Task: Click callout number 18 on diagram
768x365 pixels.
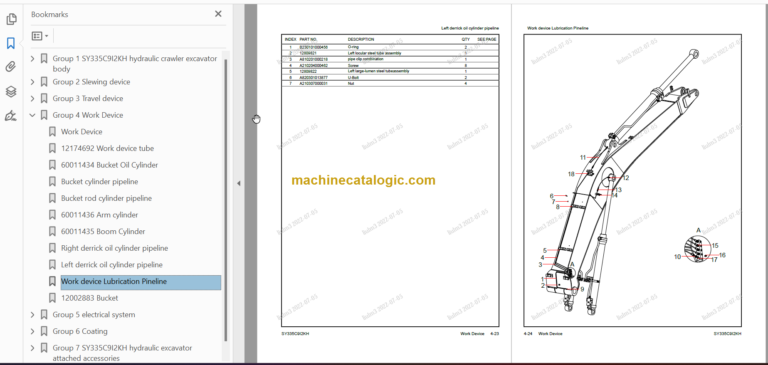Action: (571, 174)
